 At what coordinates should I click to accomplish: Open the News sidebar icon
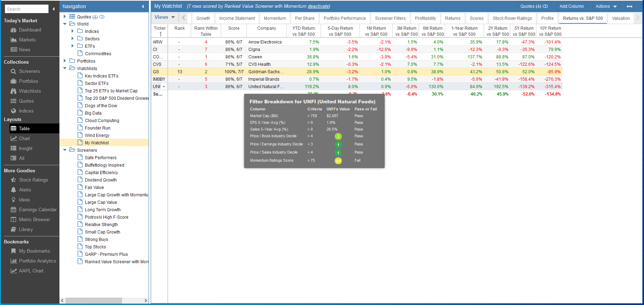point(14,50)
